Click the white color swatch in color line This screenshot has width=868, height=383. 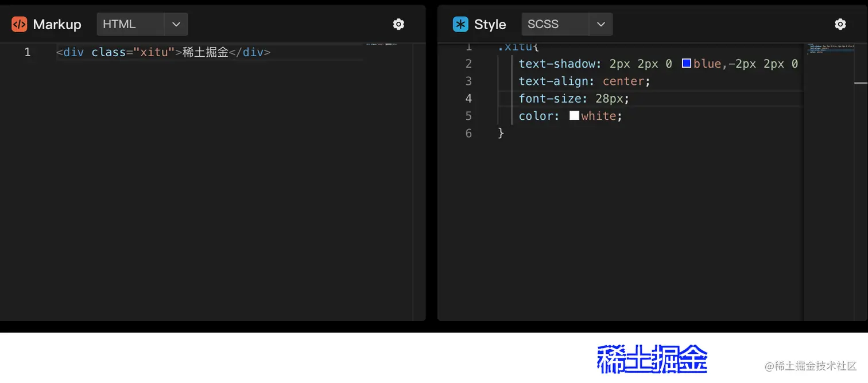[x=574, y=116]
